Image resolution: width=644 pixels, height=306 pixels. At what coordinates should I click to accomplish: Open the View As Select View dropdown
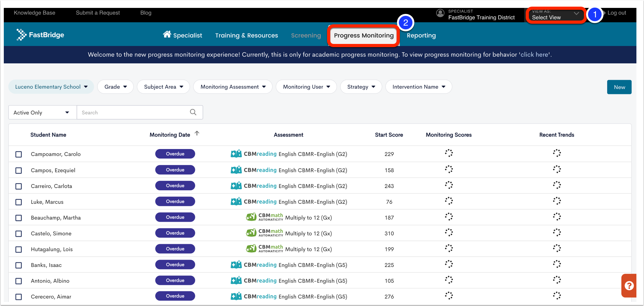(x=556, y=15)
